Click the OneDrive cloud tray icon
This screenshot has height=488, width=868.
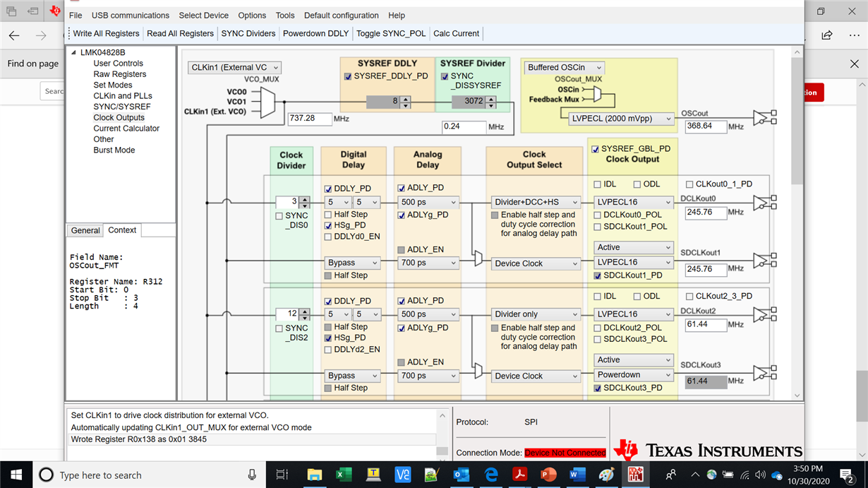click(778, 475)
